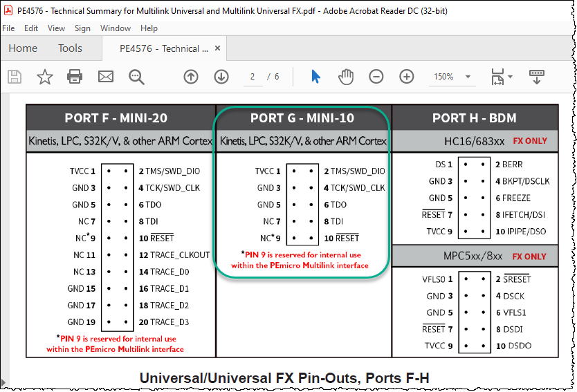Screen dimensions: 577x392
Task: Click 8 IFETCH/DSI pin label
Action: [520, 215]
